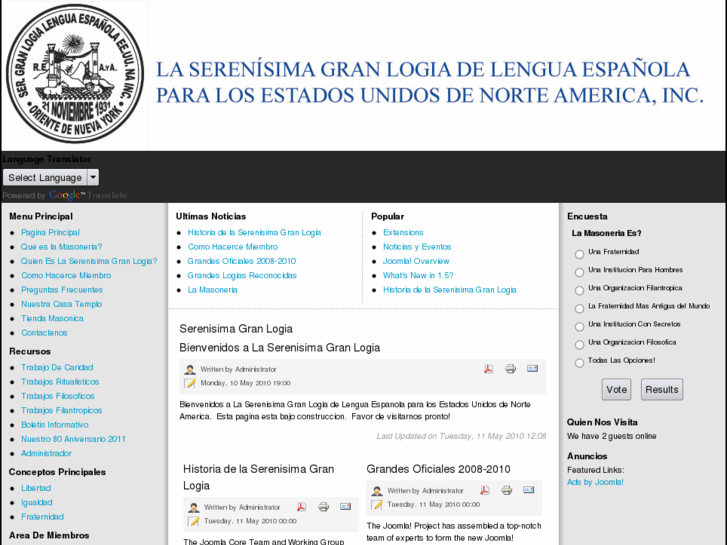Click the Gran Logia circular seal logo
The image size is (727, 545).
click(75, 74)
